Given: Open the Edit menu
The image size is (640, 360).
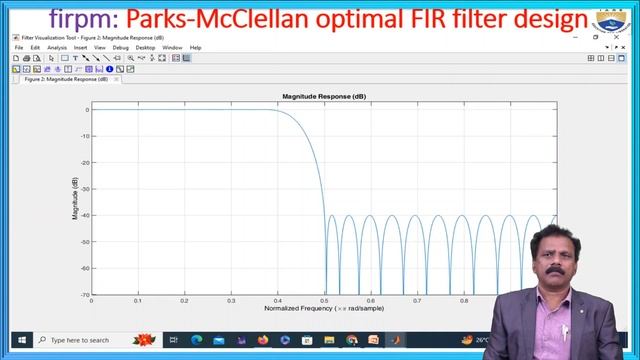Looking at the screenshot, I should pos(35,48).
